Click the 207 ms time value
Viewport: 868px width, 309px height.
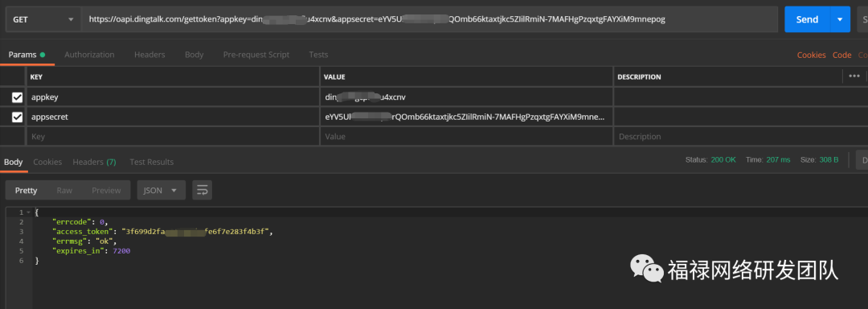778,159
